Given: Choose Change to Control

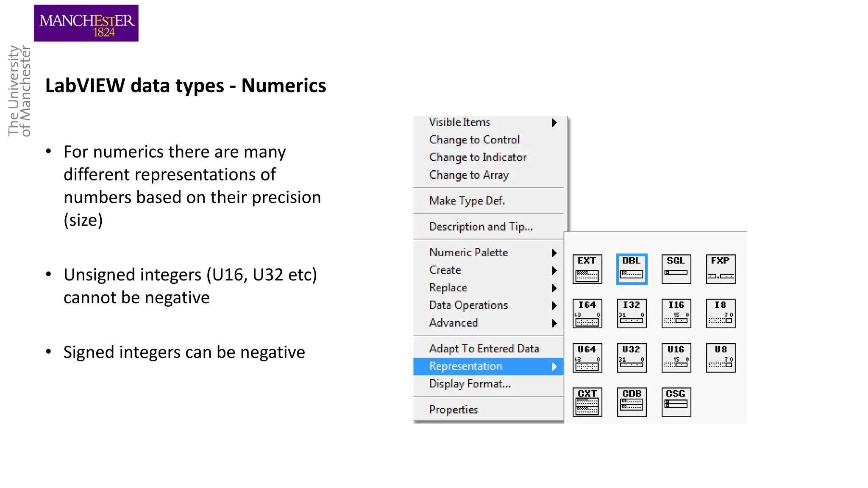Looking at the screenshot, I should point(489,140).
